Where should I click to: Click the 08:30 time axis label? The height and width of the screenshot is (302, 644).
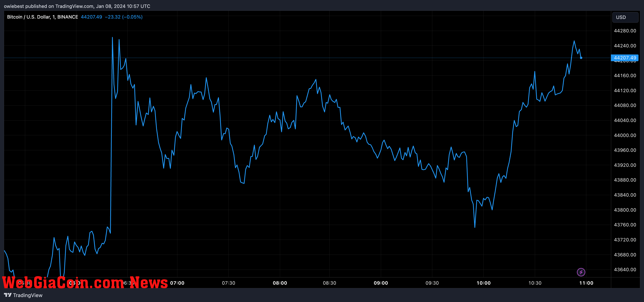(329, 283)
